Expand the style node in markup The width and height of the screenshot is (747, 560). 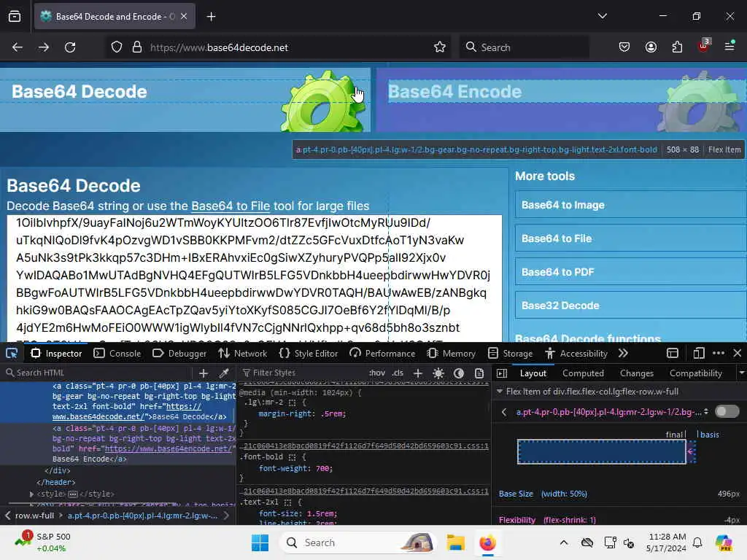[31, 494]
